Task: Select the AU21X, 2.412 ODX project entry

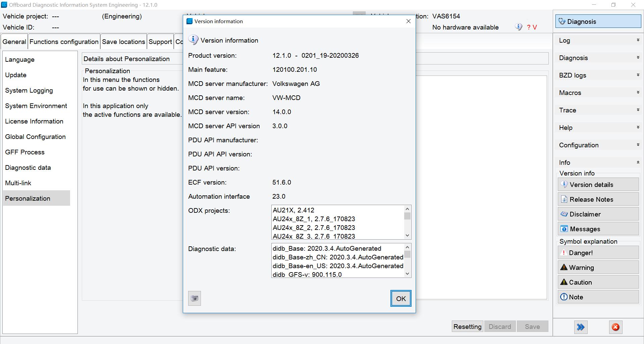Action: click(x=338, y=210)
